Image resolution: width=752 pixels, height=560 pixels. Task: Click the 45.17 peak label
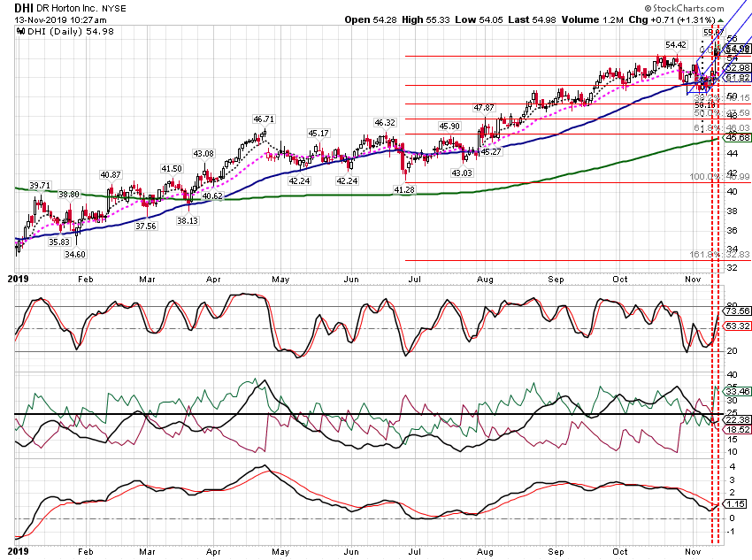click(x=318, y=134)
